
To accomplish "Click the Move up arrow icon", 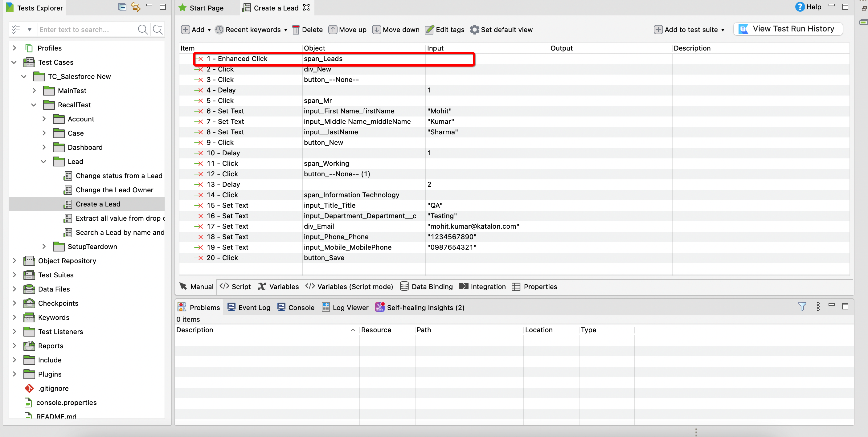I will 333,30.
